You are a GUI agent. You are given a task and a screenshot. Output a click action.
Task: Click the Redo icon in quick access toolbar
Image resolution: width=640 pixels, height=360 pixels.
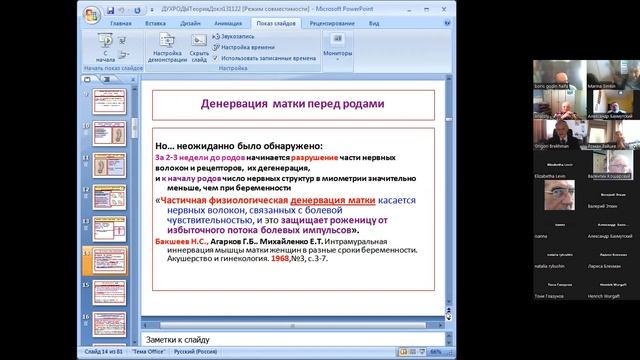[137, 10]
